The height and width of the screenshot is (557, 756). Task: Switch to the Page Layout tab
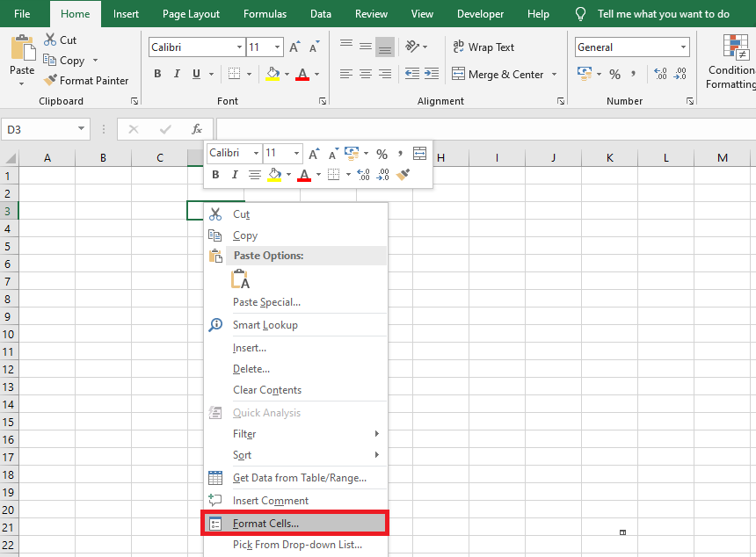tap(191, 14)
